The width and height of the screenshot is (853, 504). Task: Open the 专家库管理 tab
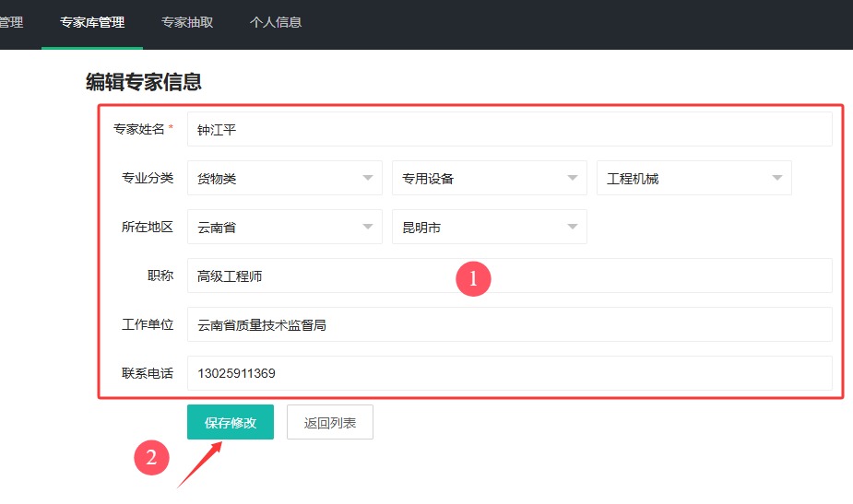click(x=92, y=22)
